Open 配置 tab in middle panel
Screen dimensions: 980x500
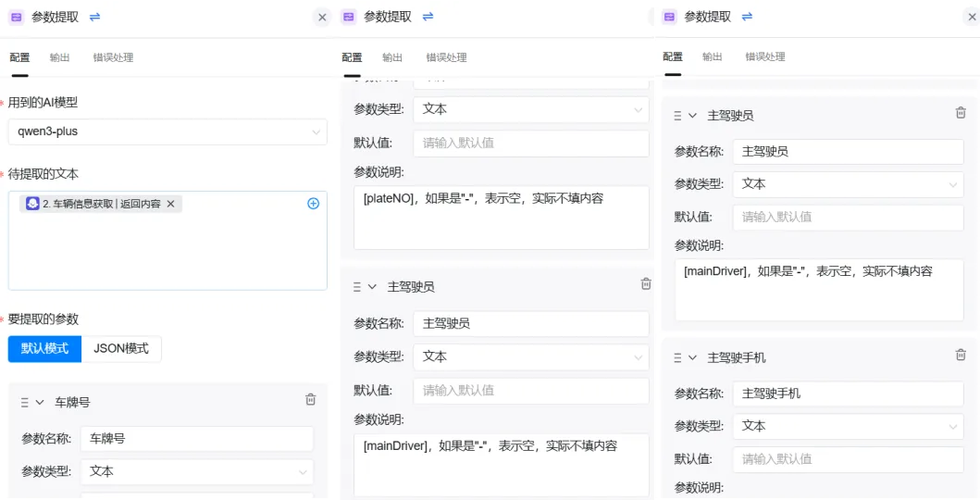tap(352, 57)
